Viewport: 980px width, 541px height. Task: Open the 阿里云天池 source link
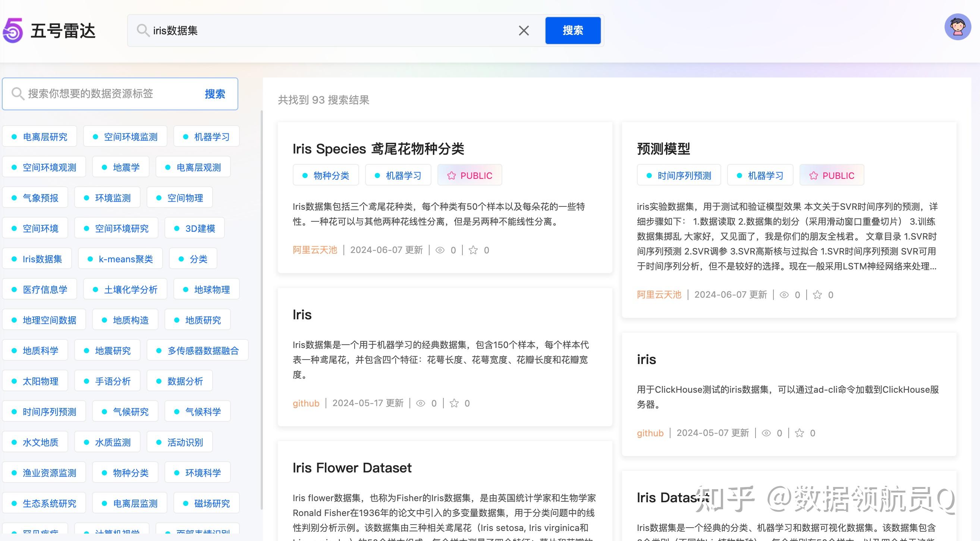315,250
